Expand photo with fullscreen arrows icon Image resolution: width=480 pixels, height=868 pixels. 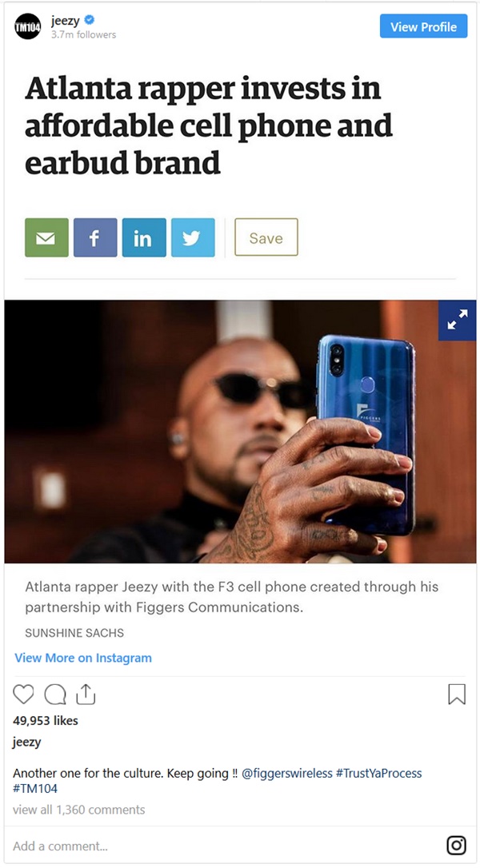458,321
